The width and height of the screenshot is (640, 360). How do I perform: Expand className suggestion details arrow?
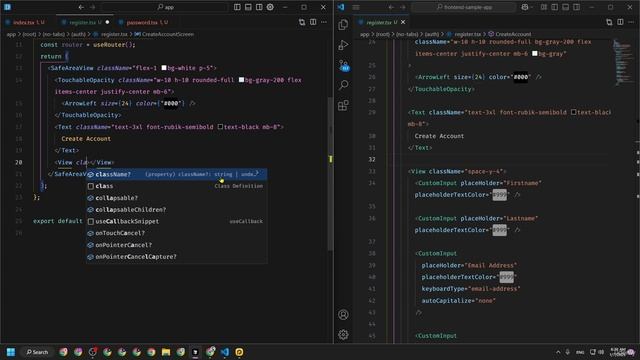point(256,174)
